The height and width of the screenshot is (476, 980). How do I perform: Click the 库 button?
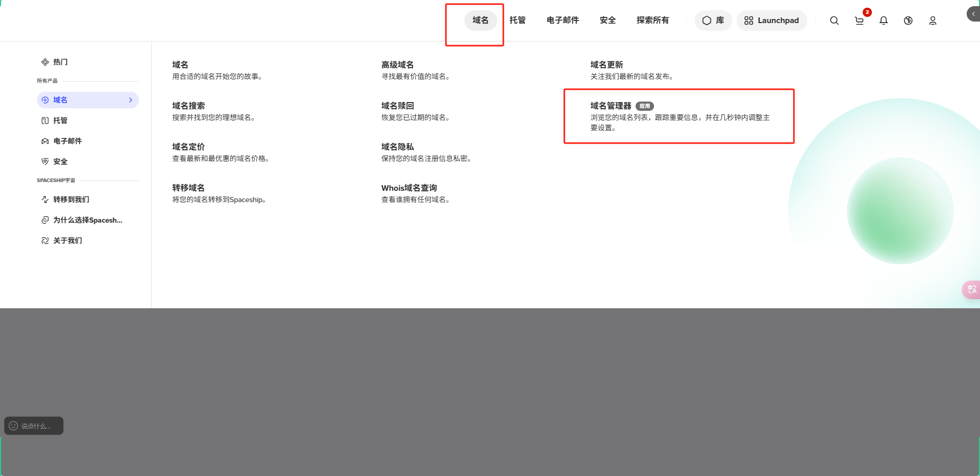click(x=713, y=21)
